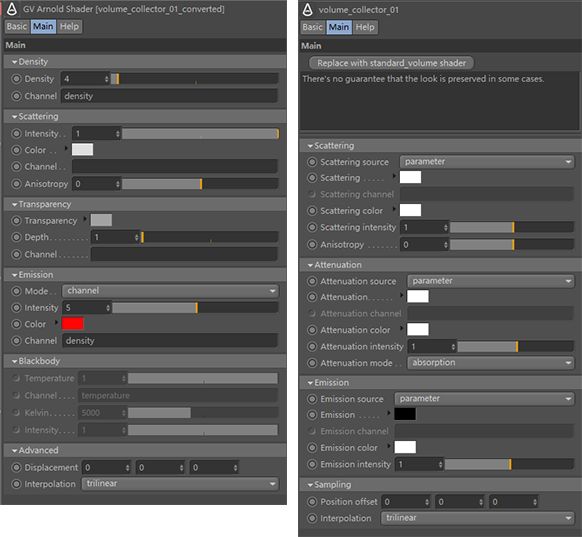Click the Density value field showing 4
The height and width of the screenshot is (537, 582).
click(x=82, y=79)
